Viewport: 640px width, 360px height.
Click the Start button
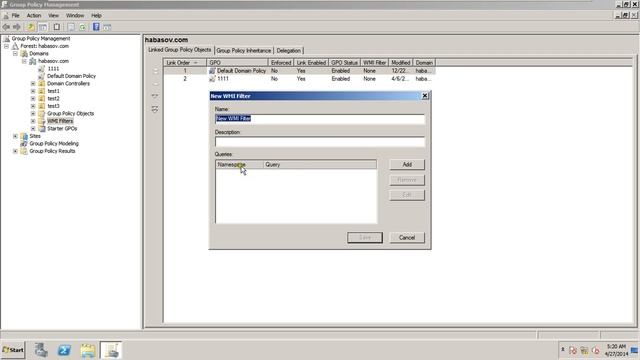point(13,350)
